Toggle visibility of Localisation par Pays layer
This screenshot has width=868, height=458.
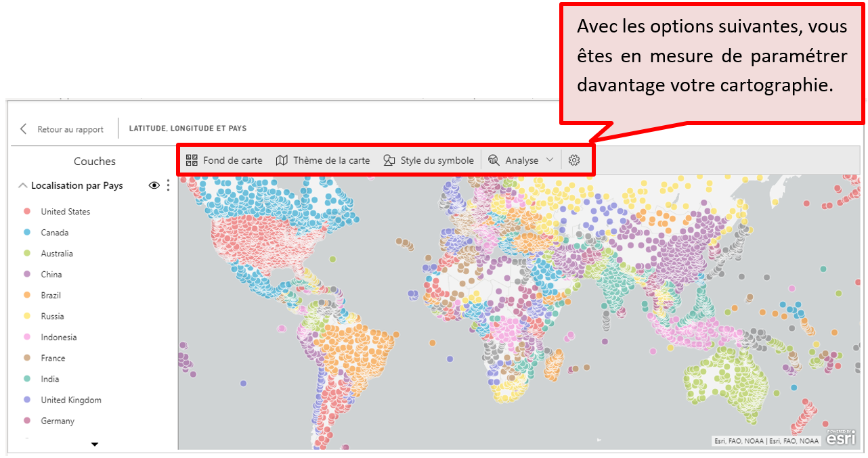tap(154, 185)
